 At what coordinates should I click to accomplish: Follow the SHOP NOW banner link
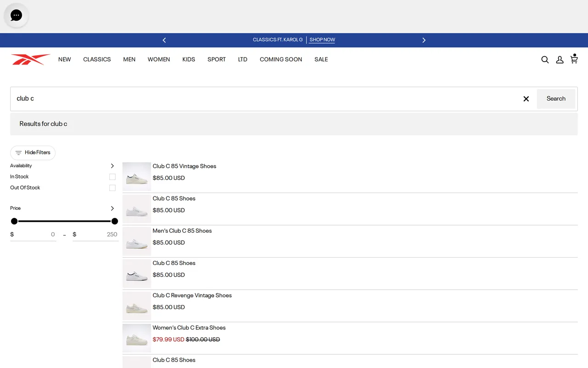[322, 40]
